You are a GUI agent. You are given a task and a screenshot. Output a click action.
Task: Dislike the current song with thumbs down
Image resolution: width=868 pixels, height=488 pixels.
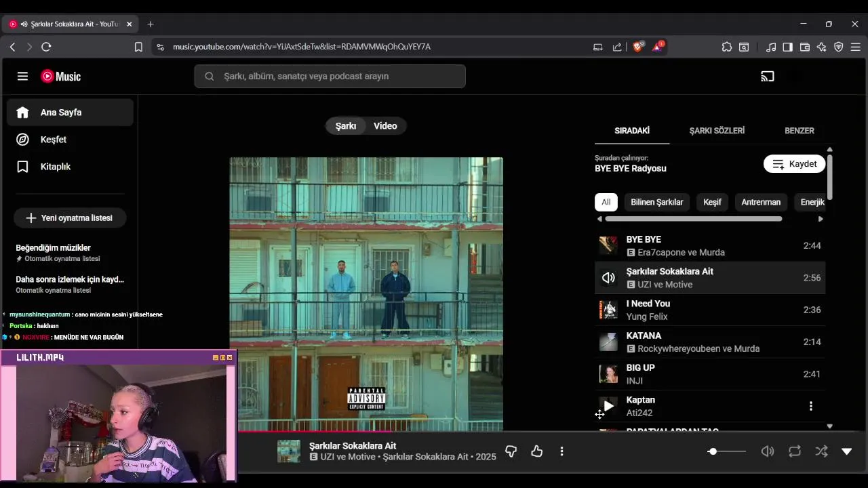click(x=511, y=451)
